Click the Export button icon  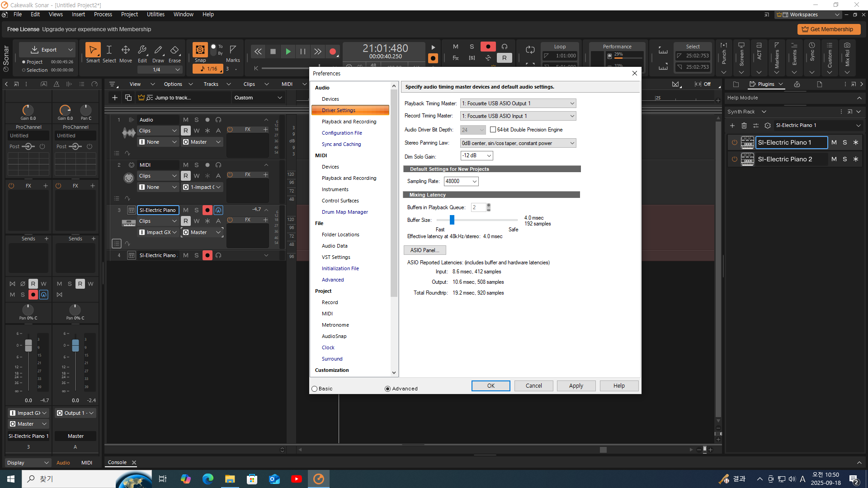click(x=34, y=50)
